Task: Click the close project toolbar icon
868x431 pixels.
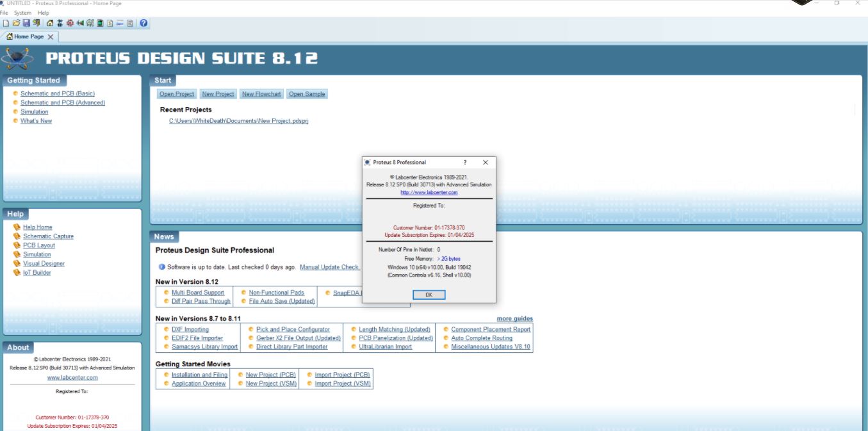Action: point(37,23)
